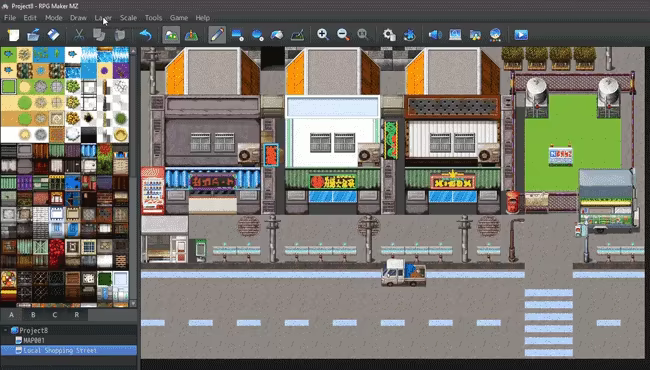Select MAP001 in the map list
Image resolution: width=650 pixels, height=370 pixels.
[34, 341]
